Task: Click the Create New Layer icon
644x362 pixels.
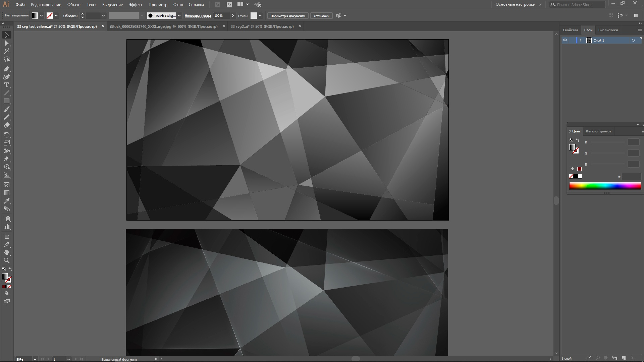Action: [x=624, y=358]
